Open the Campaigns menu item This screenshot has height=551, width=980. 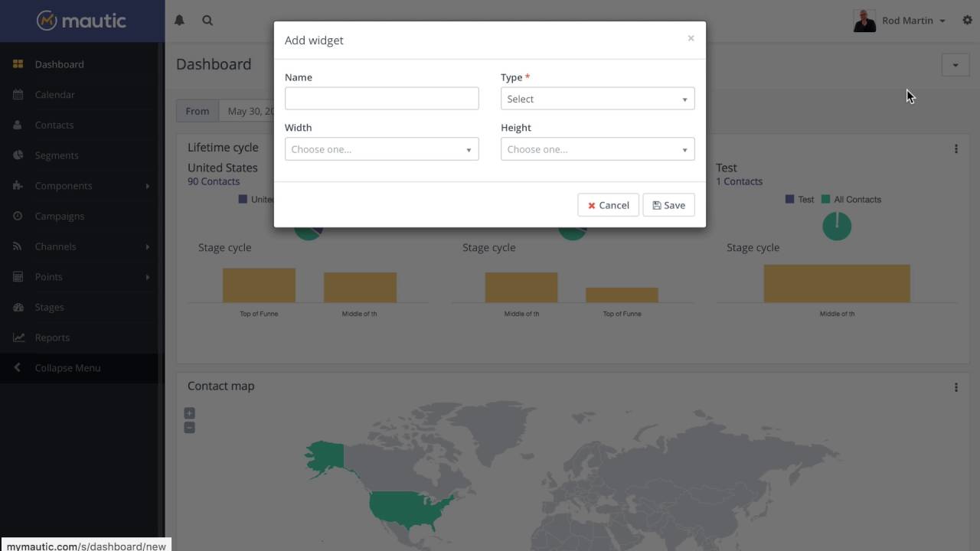tap(59, 216)
